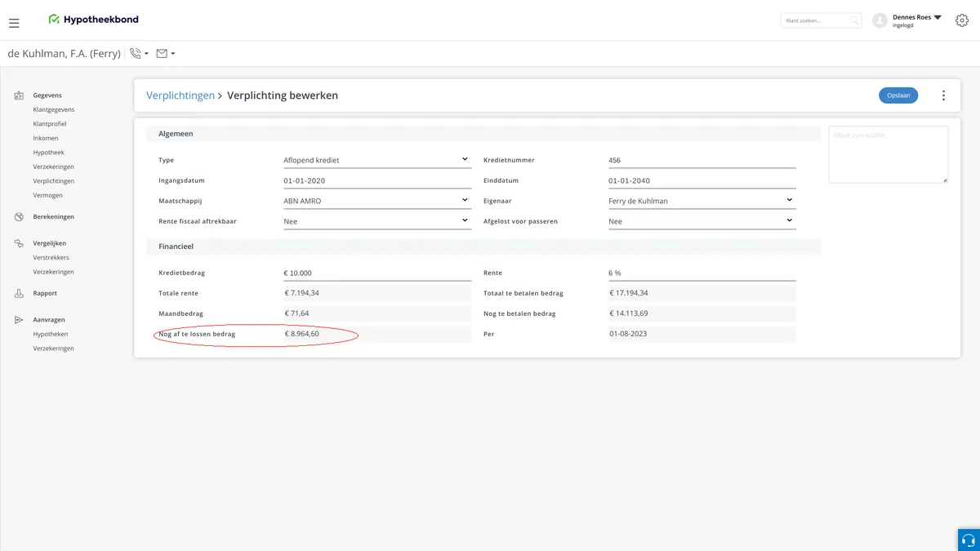Open Hypotheken under Aanvragen
This screenshot has height=551, width=980.
point(51,334)
